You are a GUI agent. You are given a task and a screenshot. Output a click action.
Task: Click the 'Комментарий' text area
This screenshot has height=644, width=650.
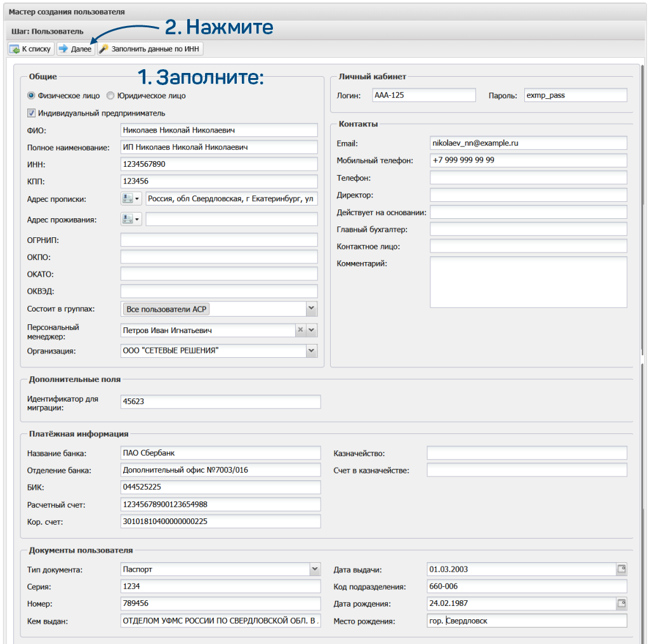[x=528, y=282]
